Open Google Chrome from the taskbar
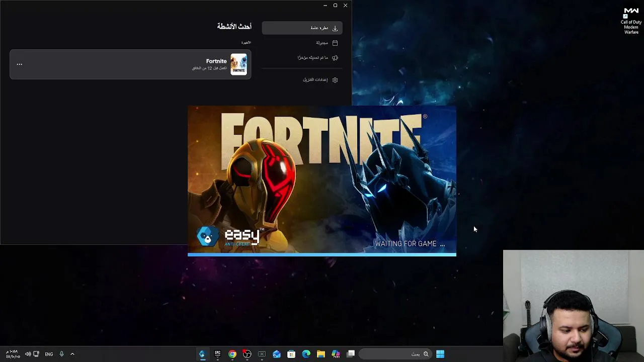 (232, 354)
